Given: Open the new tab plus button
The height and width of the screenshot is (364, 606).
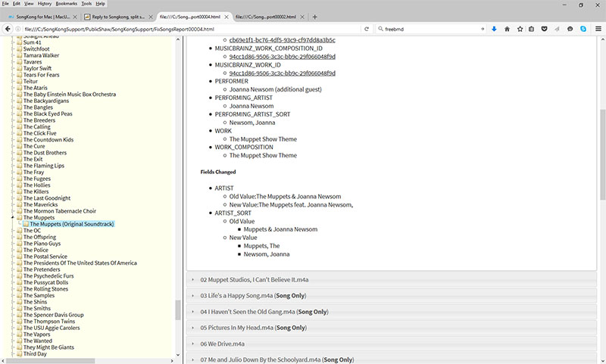Looking at the screenshot, I should 314,17.
